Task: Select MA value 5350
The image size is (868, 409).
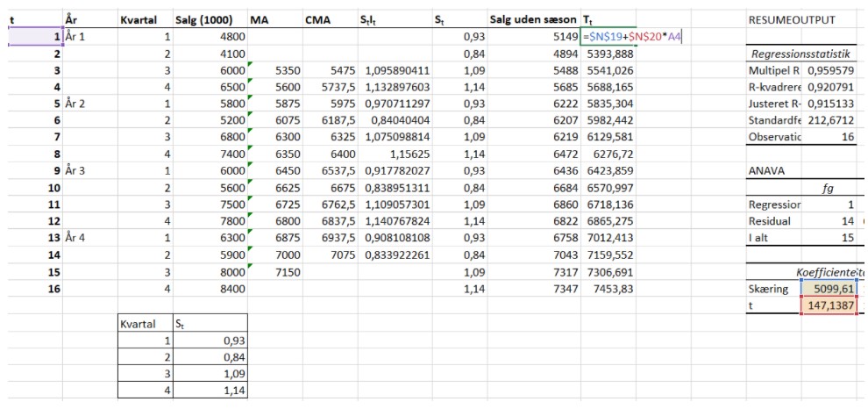Action: [275, 70]
